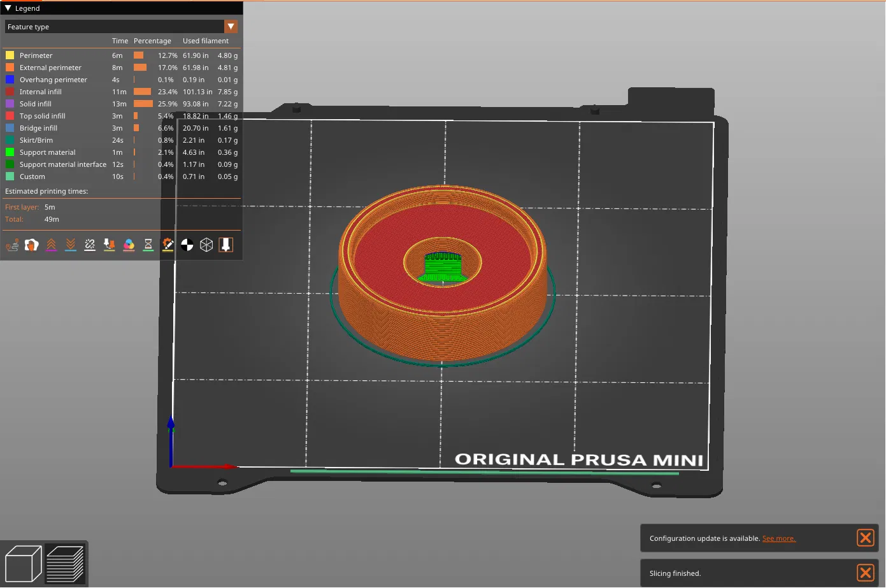
Task: Open the Feature type view dropdown
Action: click(122, 27)
